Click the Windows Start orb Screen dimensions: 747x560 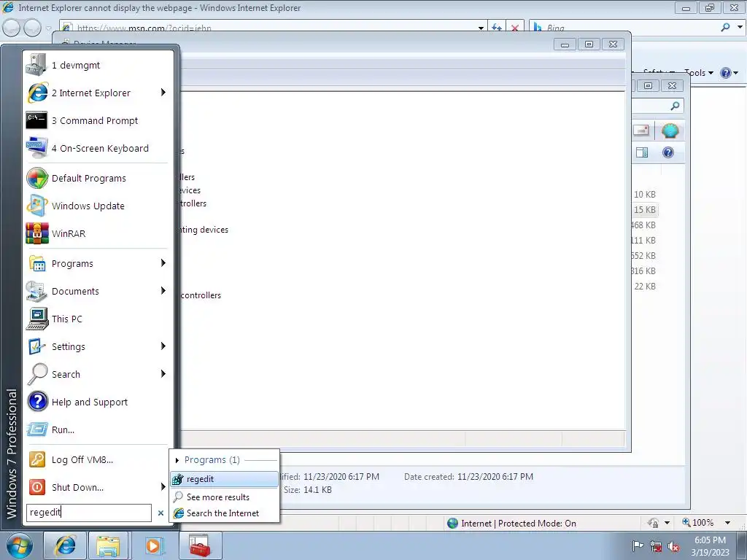pyautogui.click(x=20, y=545)
